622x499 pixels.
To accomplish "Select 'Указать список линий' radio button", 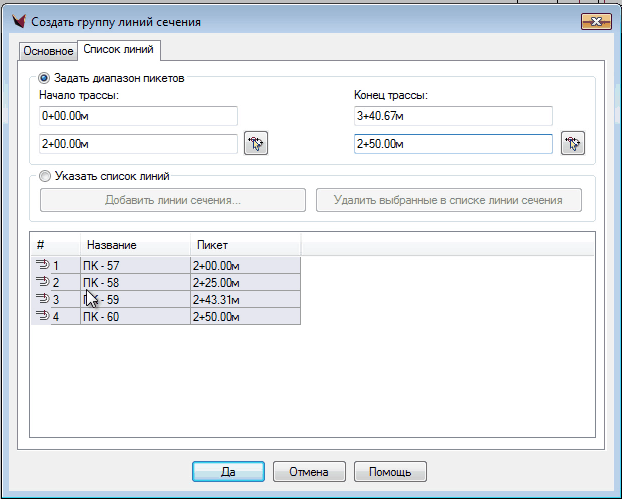I will click(x=44, y=176).
